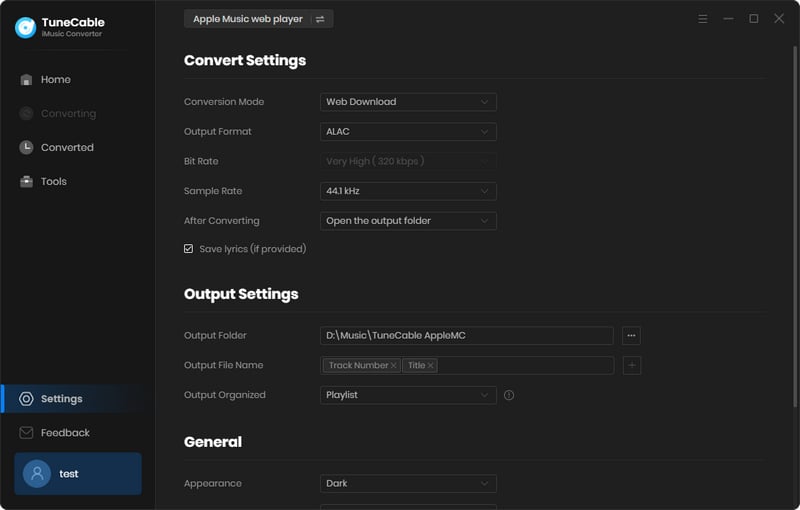Click the Appearance label
This screenshot has width=800, height=510.
pyautogui.click(x=213, y=483)
